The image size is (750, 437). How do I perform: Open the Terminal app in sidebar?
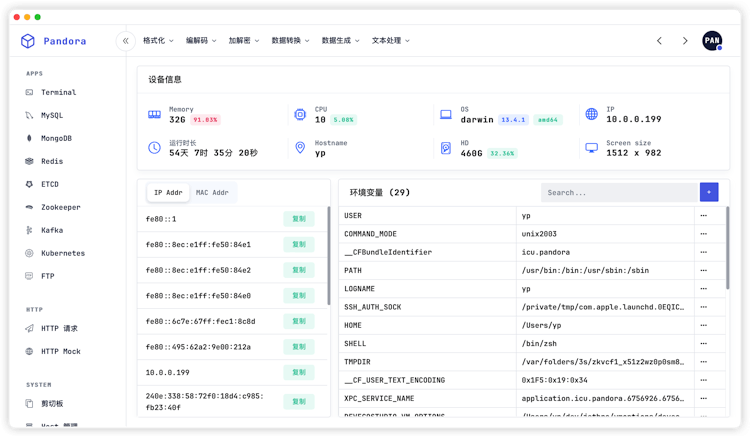click(57, 92)
